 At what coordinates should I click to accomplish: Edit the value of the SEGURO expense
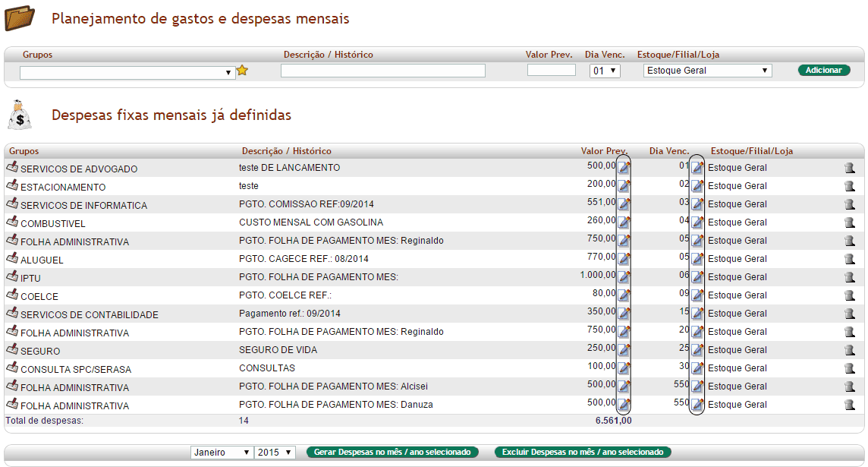624,350
